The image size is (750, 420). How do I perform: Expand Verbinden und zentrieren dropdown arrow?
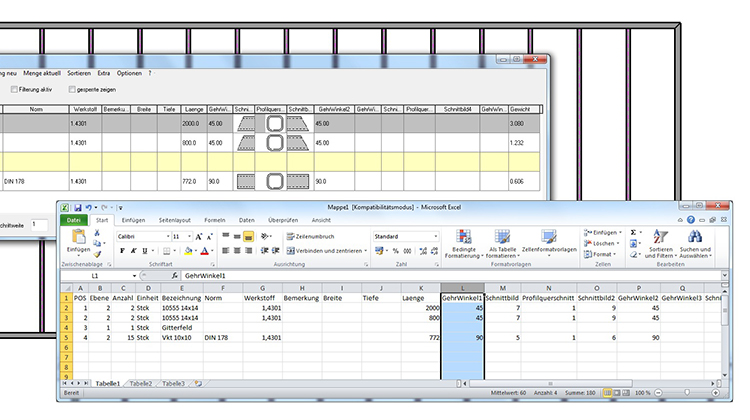(366, 251)
